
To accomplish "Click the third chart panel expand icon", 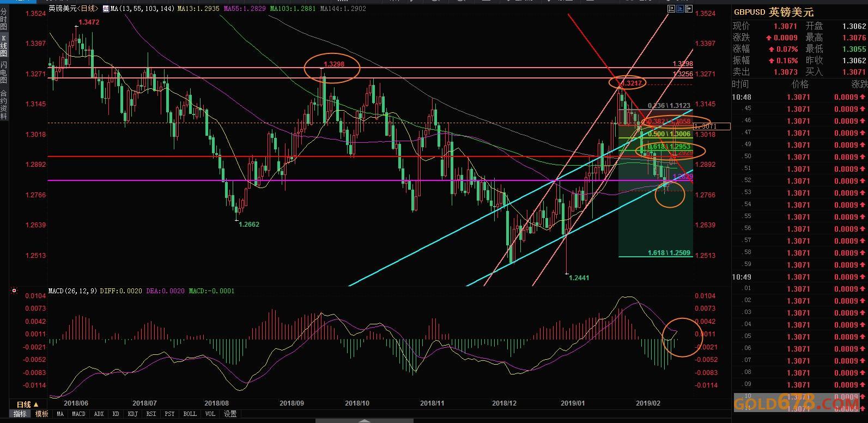I will [x=689, y=9].
